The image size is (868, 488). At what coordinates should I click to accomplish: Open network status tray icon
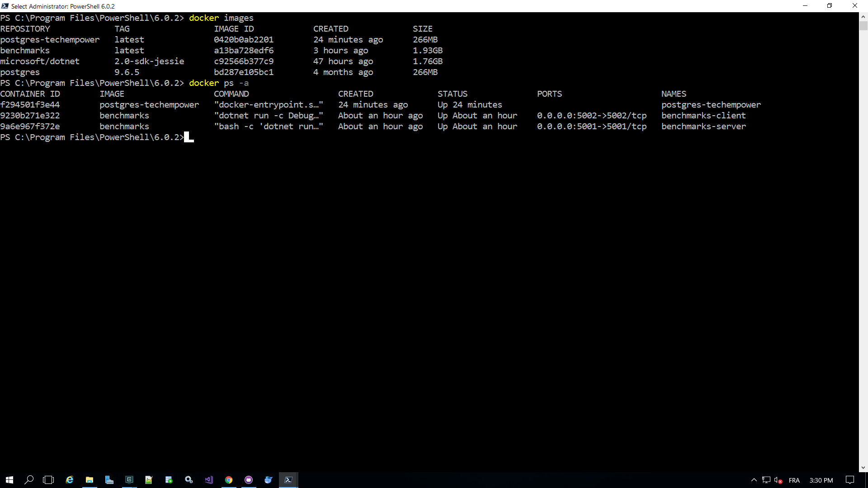pyautogui.click(x=766, y=480)
